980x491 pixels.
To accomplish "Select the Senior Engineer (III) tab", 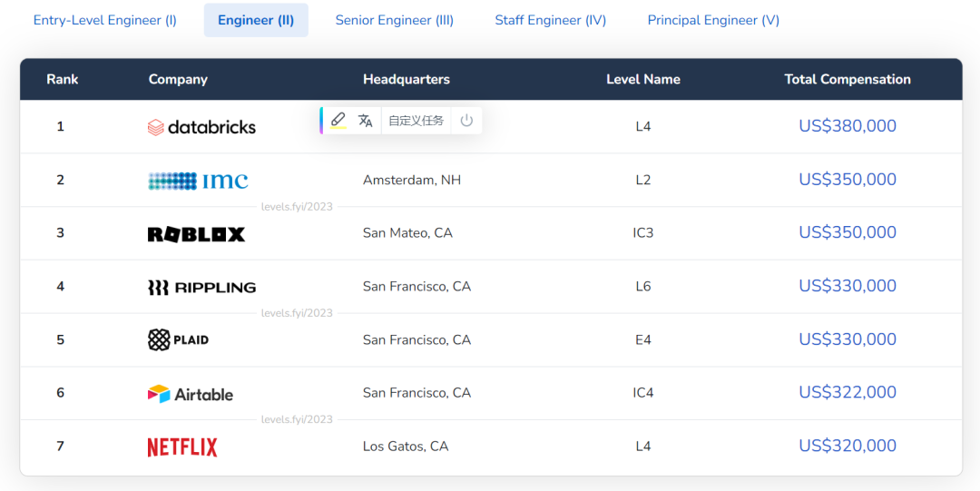I will pyautogui.click(x=395, y=20).
